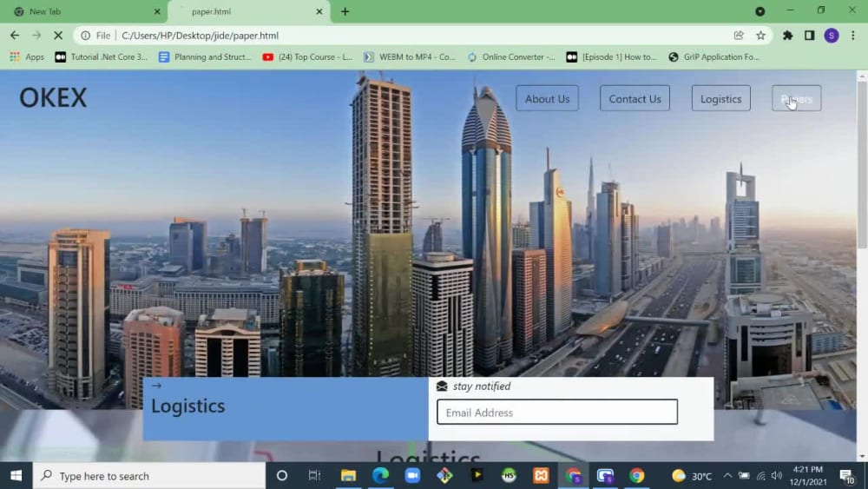868x489 pixels.
Task: Open the network wifi tray icon
Action: point(761,476)
